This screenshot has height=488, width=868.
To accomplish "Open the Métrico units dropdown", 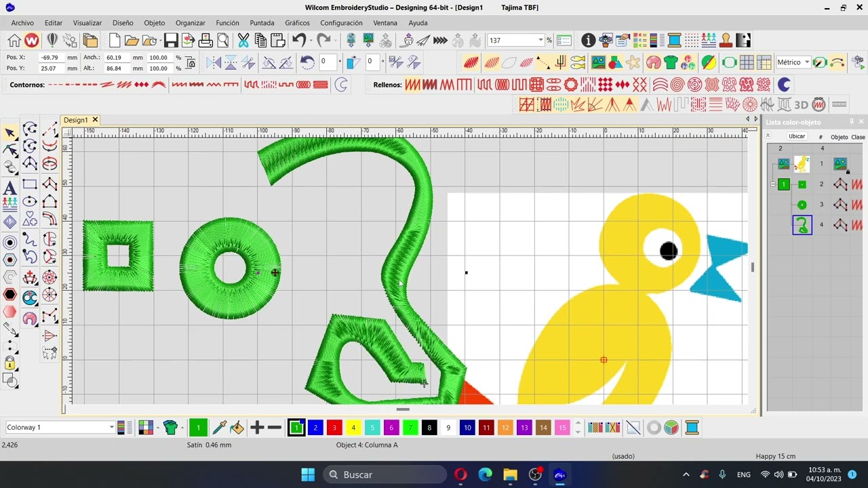I will (807, 62).
